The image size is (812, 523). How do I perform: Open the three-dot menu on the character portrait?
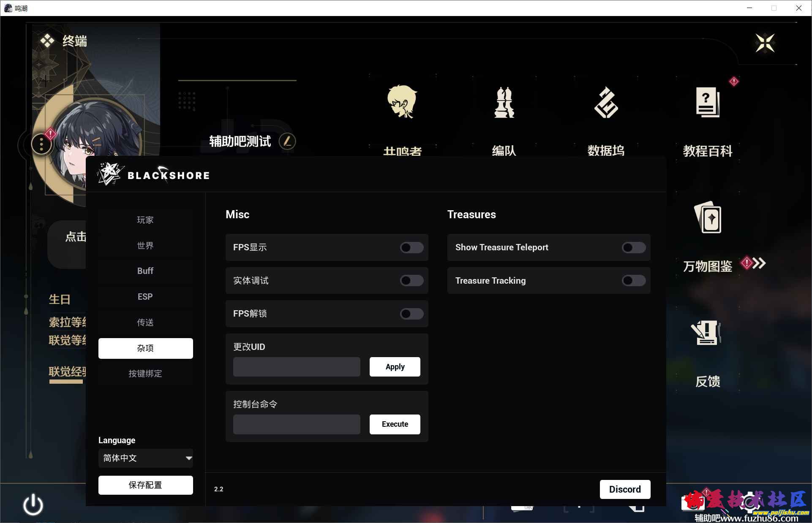[x=41, y=144]
